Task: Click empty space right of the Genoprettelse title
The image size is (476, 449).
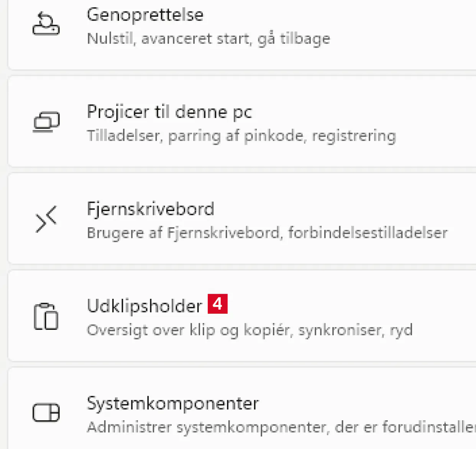Action: tap(345, 15)
